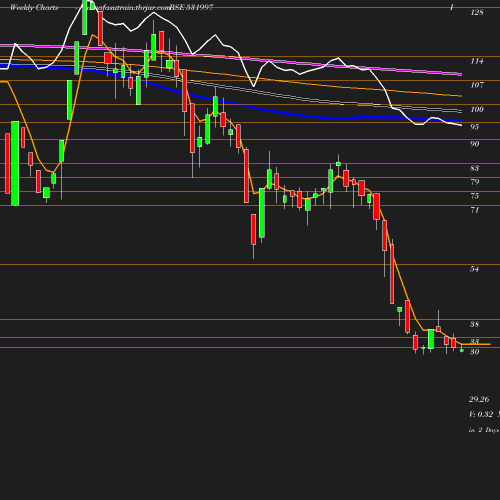Click the 128 price axis label
The width and height of the screenshot is (500, 500).
tap(477, 13)
